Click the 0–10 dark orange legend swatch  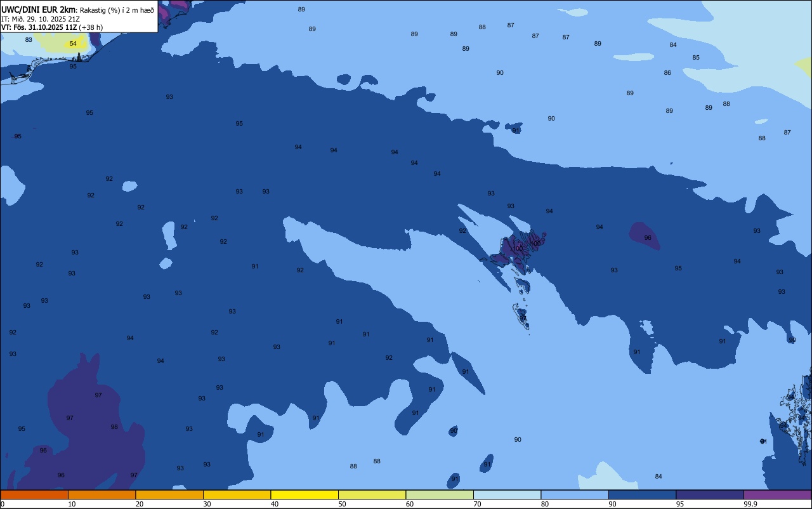click(34, 494)
